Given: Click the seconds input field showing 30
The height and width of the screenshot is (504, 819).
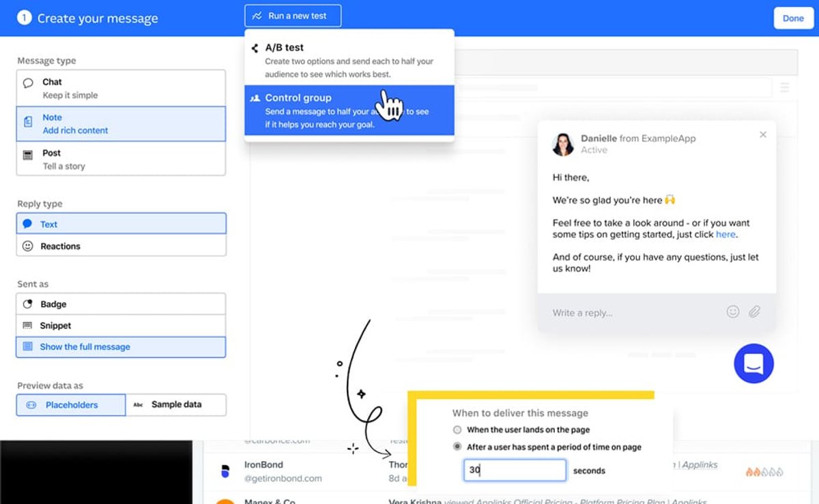Looking at the screenshot, I should 515,470.
